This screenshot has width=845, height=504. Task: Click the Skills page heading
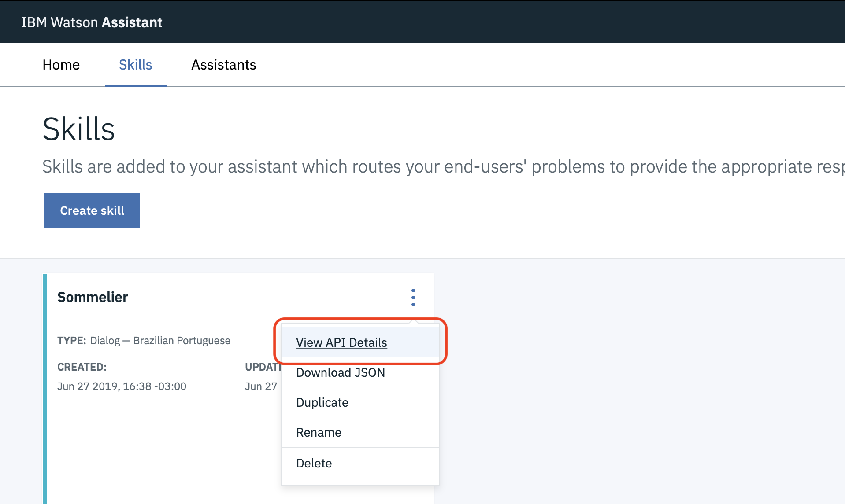click(79, 129)
